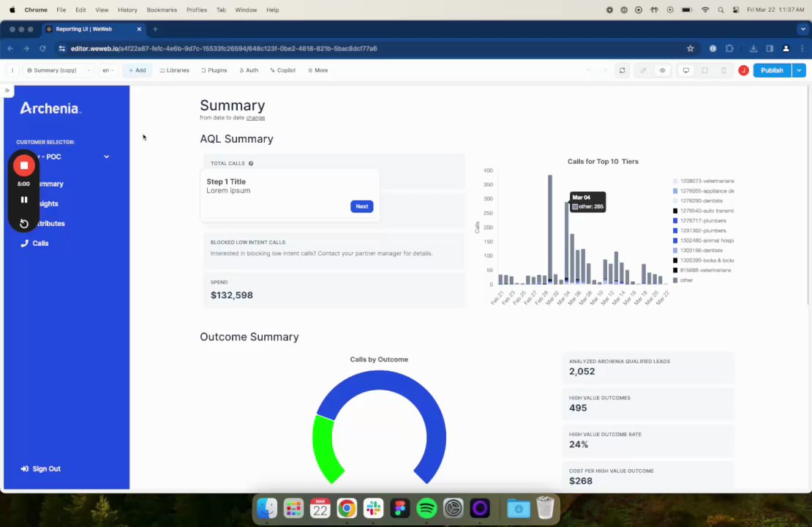Image resolution: width=812 pixels, height=527 pixels.
Task: Toggle legend entry 1276540-auto transmi
Action: tap(703, 211)
